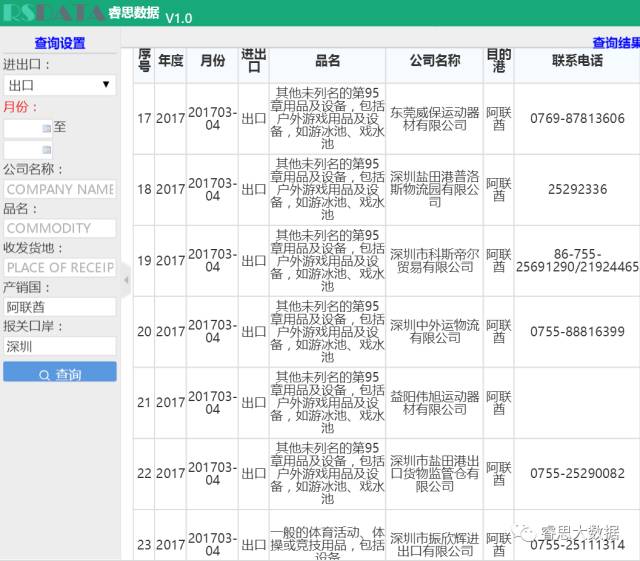This screenshot has width=640, height=561.
Task: Select the 查询结果 tab title
Action: point(616,42)
